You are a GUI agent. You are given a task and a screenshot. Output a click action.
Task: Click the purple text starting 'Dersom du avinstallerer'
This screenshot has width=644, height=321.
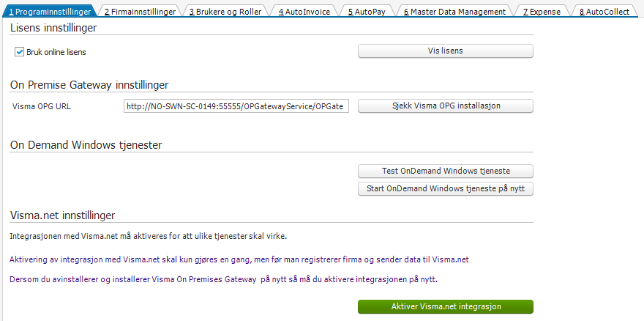(x=223, y=279)
